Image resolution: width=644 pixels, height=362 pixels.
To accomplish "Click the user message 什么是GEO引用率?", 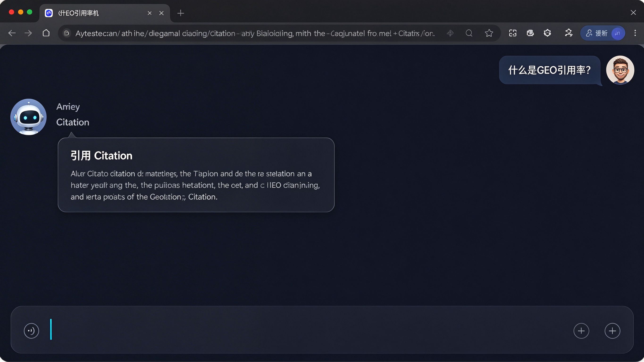I will coord(550,70).
